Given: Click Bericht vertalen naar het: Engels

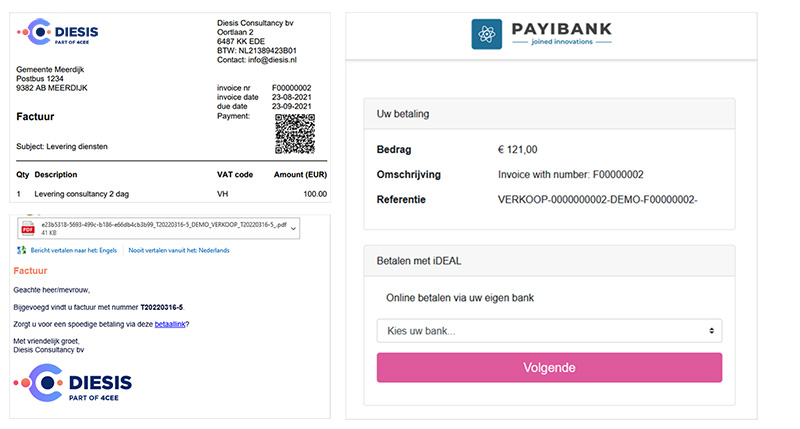Looking at the screenshot, I should click(x=73, y=250).
